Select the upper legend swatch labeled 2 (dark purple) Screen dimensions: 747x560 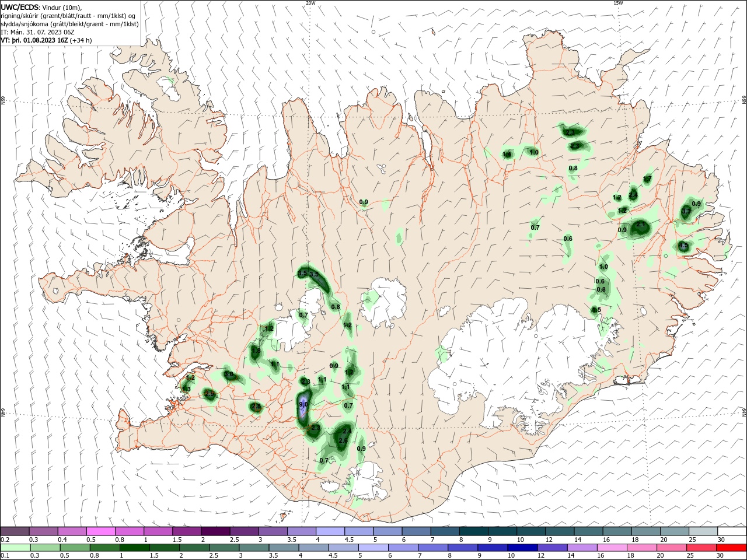(x=215, y=531)
